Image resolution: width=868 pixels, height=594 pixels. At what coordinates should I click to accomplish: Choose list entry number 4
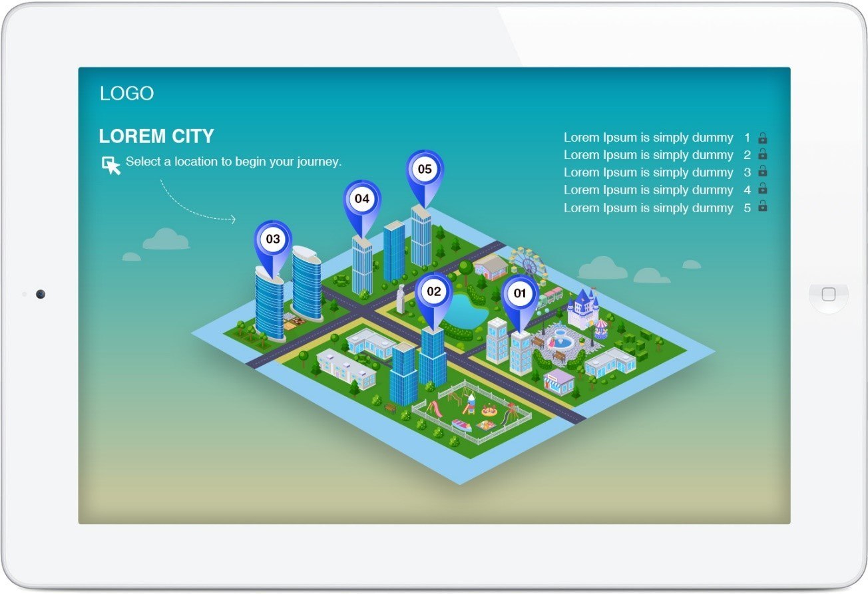(x=648, y=190)
